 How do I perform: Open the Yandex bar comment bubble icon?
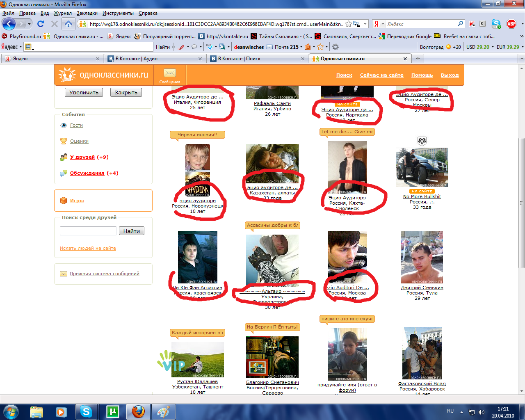(x=194, y=47)
